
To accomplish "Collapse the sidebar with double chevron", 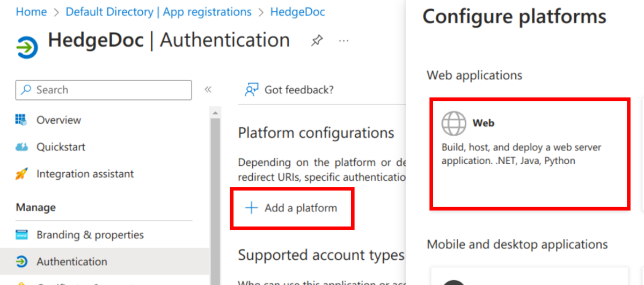I will click(208, 90).
